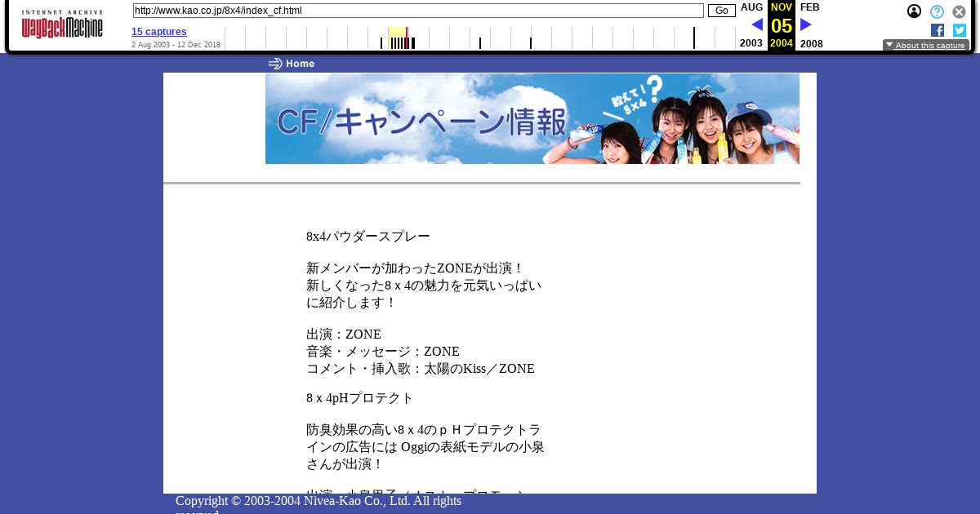
Task: Click the previous capture arrow
Action: (x=757, y=24)
